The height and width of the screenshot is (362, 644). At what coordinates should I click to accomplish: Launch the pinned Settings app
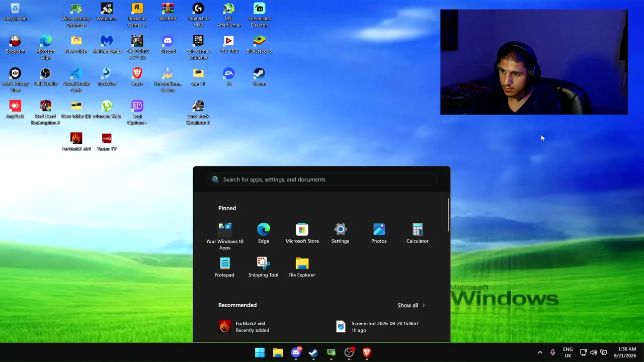pos(340,234)
